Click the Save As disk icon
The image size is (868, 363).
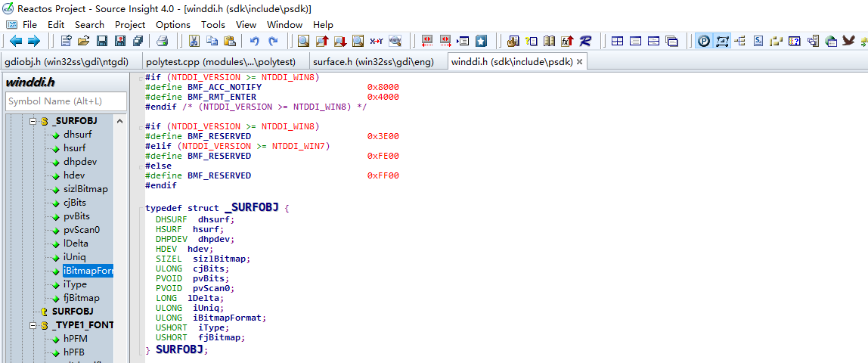tap(119, 41)
